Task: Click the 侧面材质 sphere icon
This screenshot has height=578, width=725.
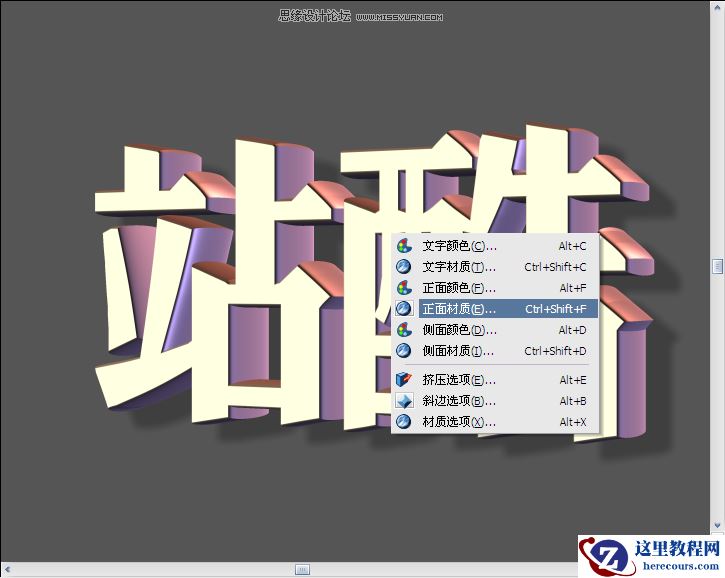Action: [404, 350]
